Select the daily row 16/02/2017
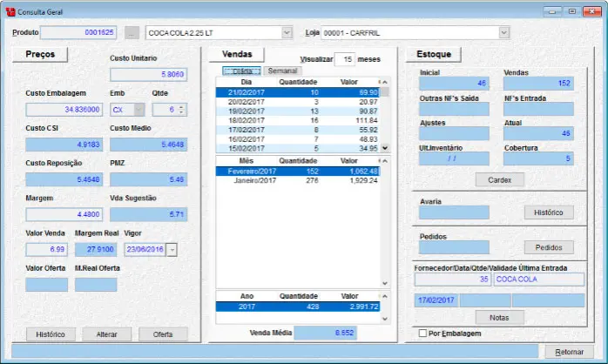608x364 pixels. coord(297,139)
